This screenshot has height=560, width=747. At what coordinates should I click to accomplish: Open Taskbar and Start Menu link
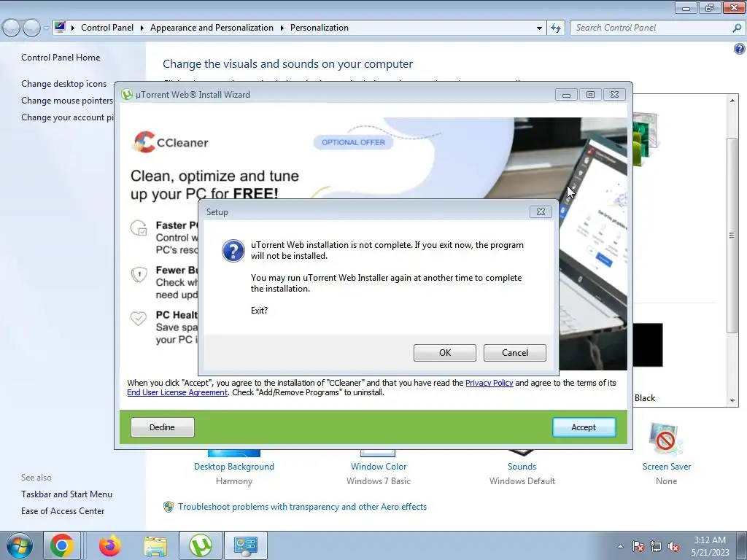(x=66, y=494)
